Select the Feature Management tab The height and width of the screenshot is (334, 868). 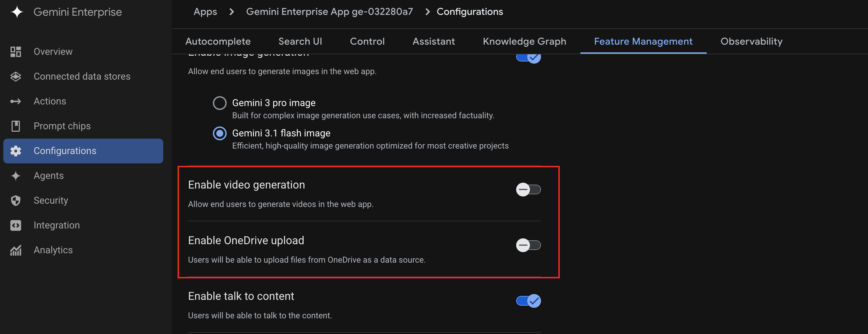643,41
